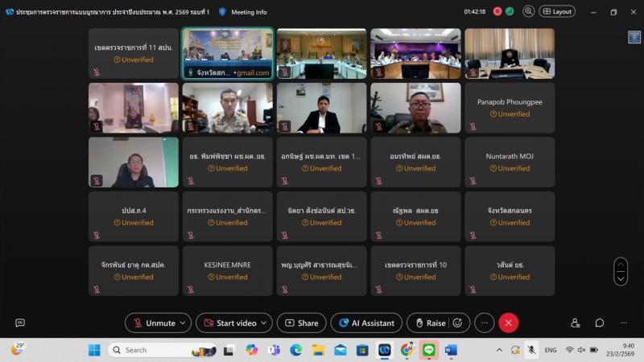Select the KESINEE.MNRE participant tile
This screenshot has height=362, width=644.
228,271
